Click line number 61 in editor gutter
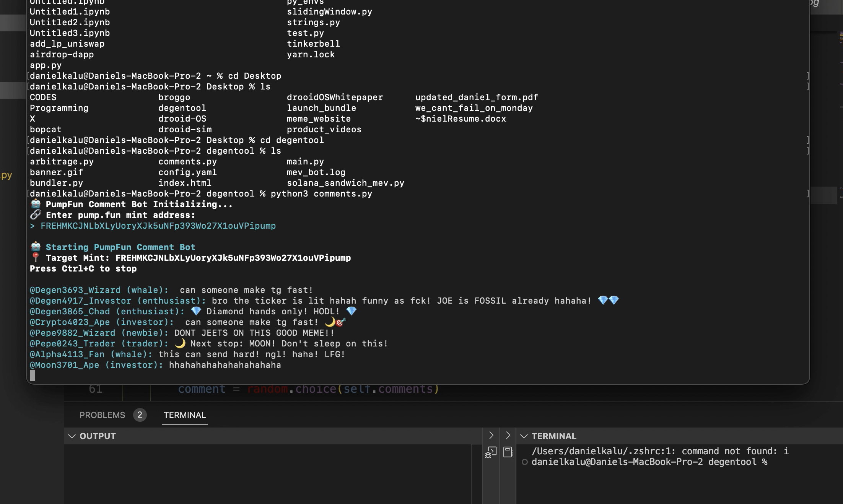 click(95, 389)
